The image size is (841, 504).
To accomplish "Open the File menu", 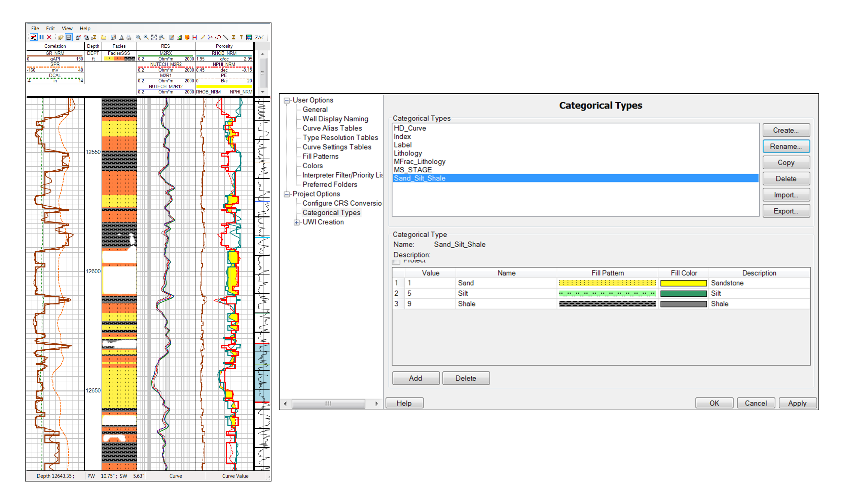I will [35, 28].
